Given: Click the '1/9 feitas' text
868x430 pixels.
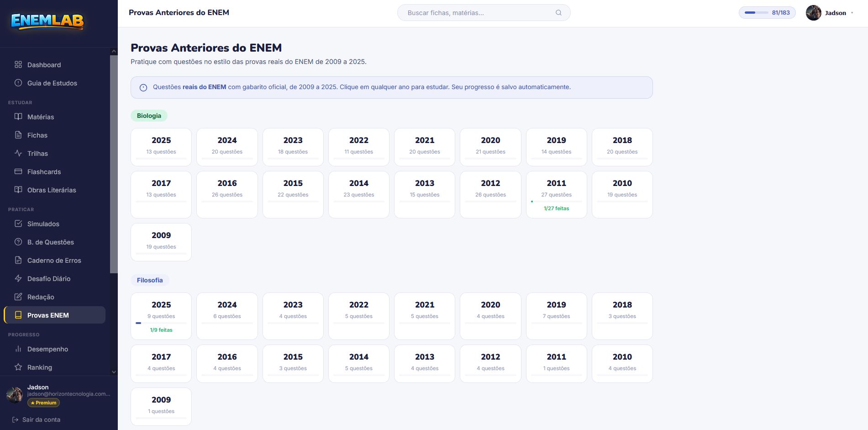Looking at the screenshot, I should [161, 330].
